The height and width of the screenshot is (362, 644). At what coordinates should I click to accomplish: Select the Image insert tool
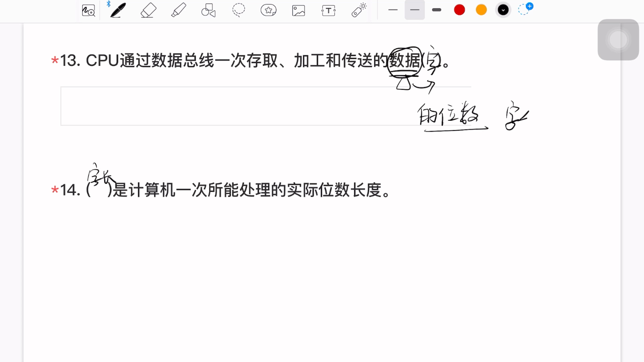pyautogui.click(x=298, y=10)
